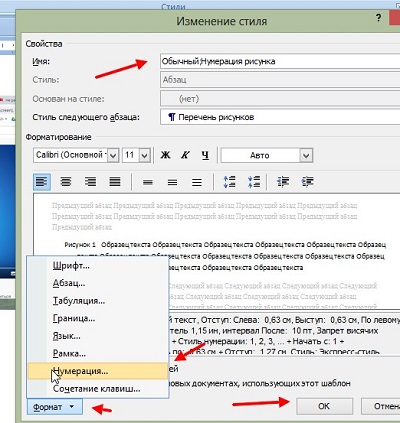Image resolution: width=400 pixels, height=423 pixels.
Task: Toggle underline Ч formatting
Action: [205, 155]
